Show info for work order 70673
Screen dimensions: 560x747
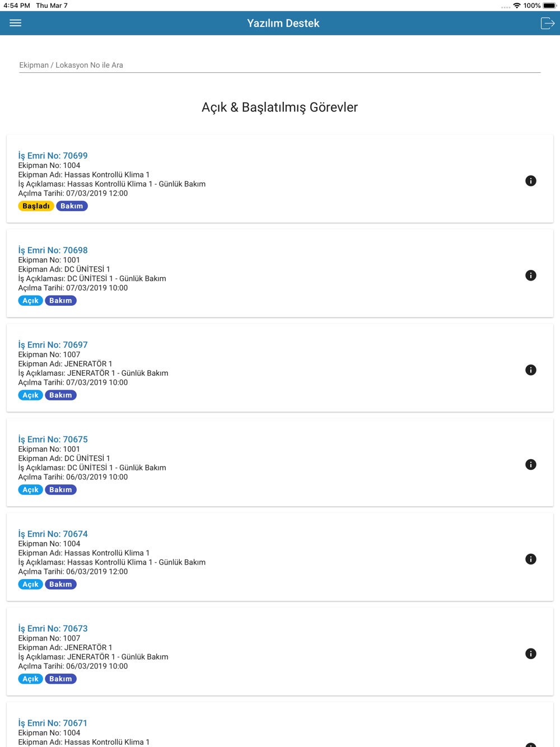coord(531,654)
